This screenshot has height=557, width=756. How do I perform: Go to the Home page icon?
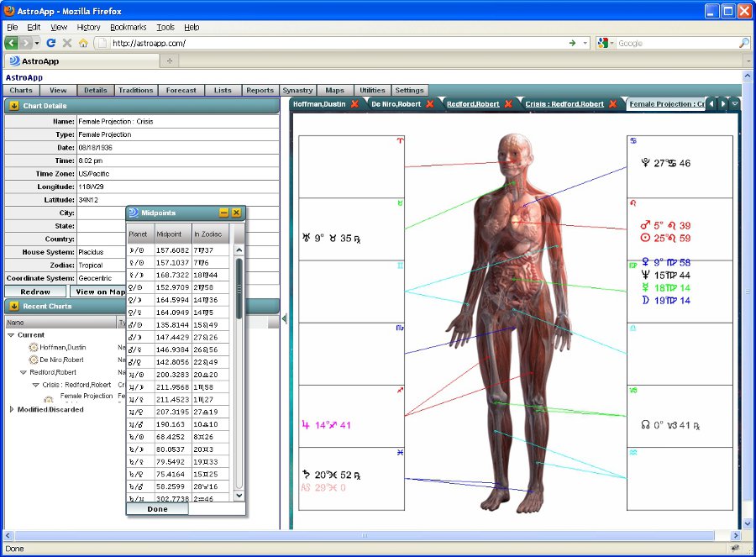(83, 43)
